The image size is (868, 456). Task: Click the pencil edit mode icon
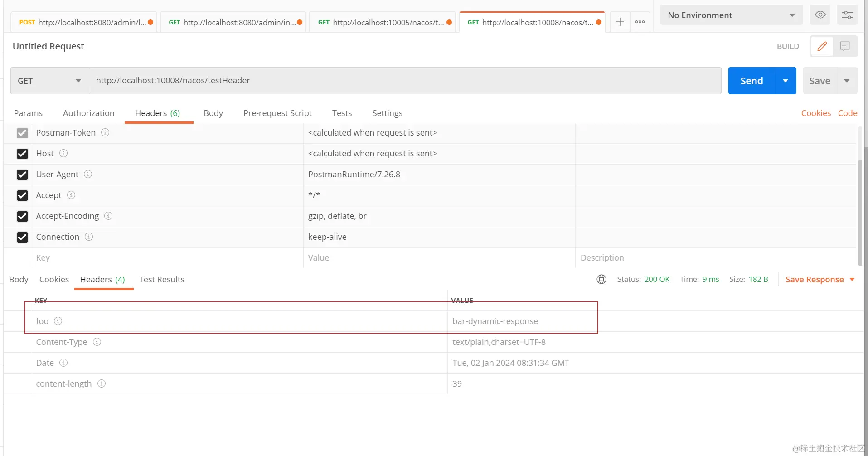click(822, 46)
